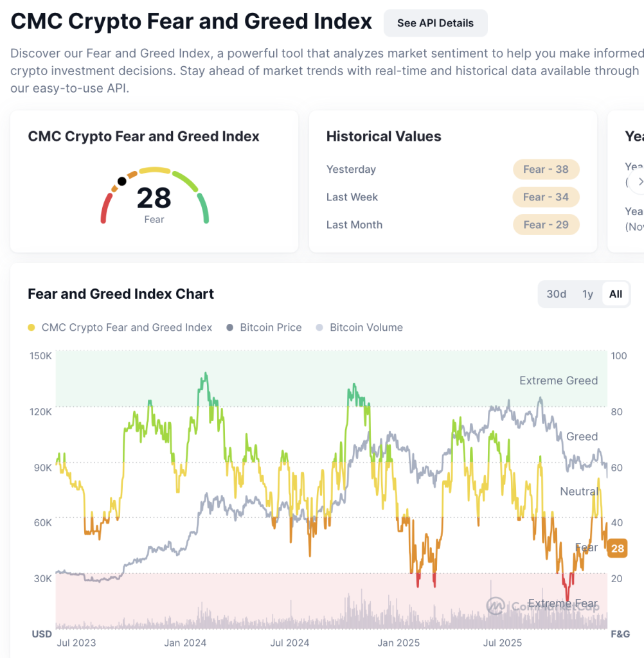Switch the chart to the 30d timeframe
Image resolution: width=644 pixels, height=658 pixels.
click(x=555, y=294)
